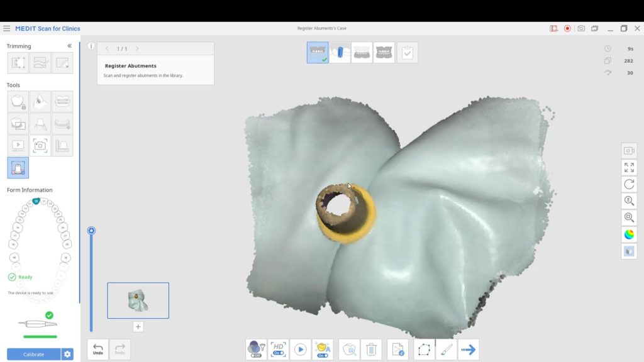Switch to the implant scanbody stage tab

click(x=340, y=53)
